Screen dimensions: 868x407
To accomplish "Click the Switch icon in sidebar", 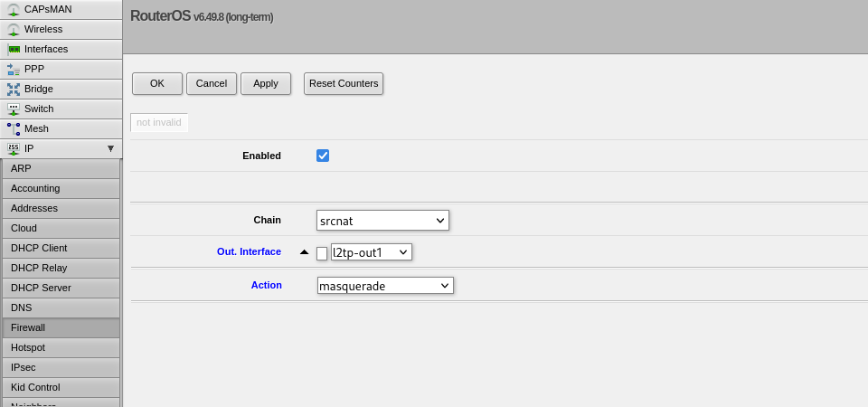I will (x=14, y=109).
